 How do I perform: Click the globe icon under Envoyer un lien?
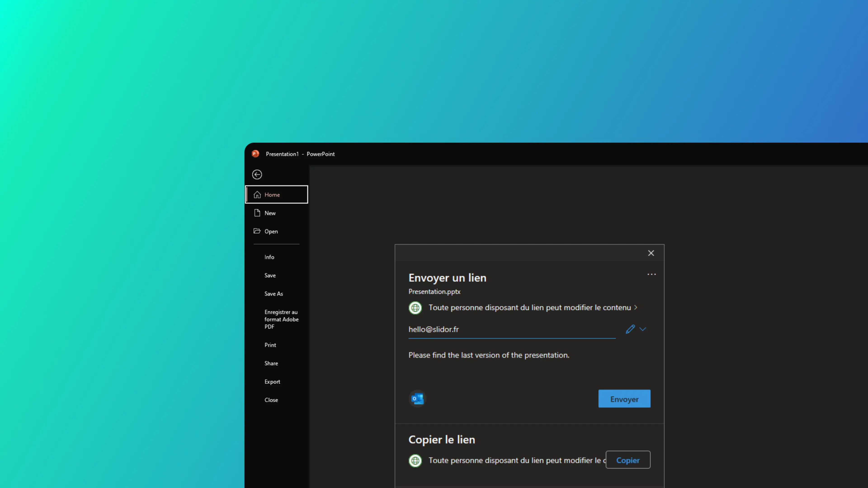415,308
